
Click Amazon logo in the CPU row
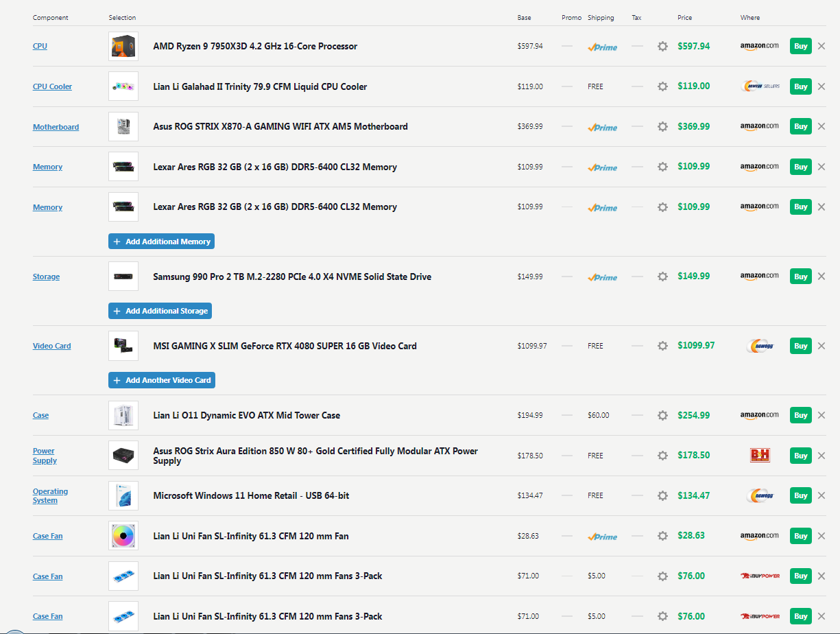760,46
